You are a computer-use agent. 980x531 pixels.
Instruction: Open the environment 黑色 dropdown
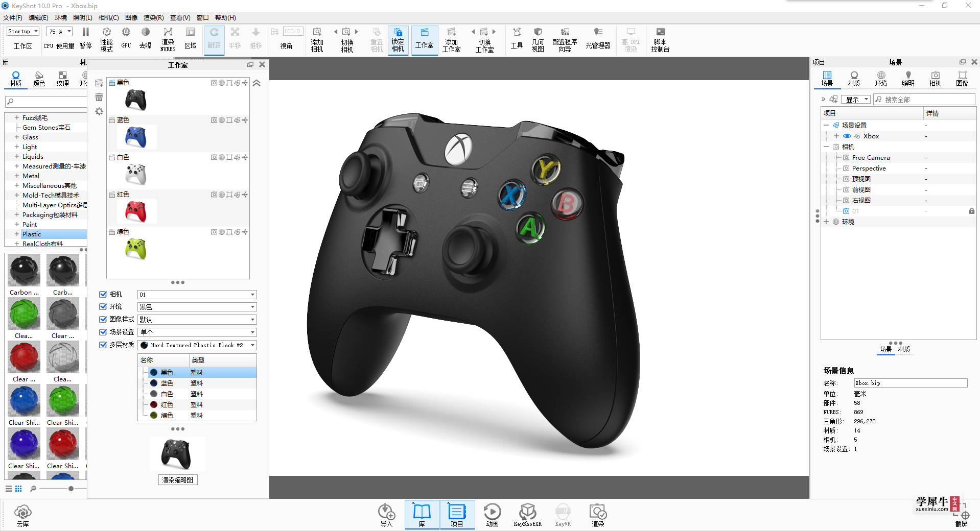click(197, 307)
